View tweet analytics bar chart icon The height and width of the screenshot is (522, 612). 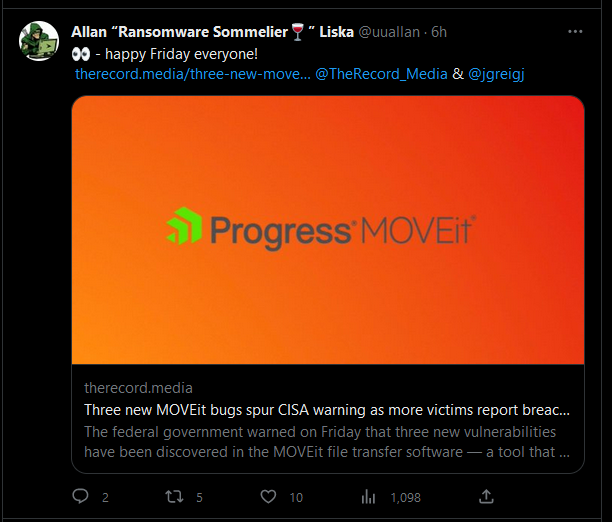[x=368, y=496]
